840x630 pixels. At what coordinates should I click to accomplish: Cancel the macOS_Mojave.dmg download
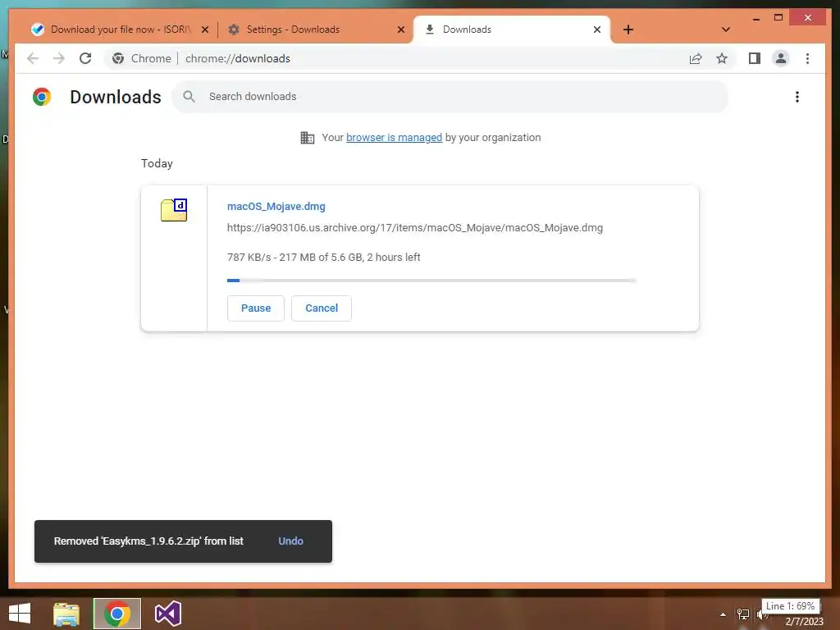coord(322,308)
